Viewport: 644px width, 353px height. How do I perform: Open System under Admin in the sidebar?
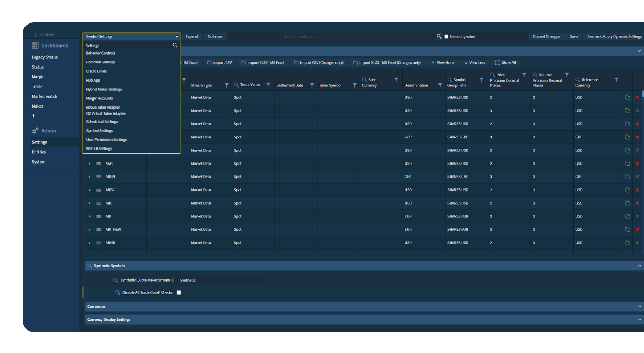38,162
